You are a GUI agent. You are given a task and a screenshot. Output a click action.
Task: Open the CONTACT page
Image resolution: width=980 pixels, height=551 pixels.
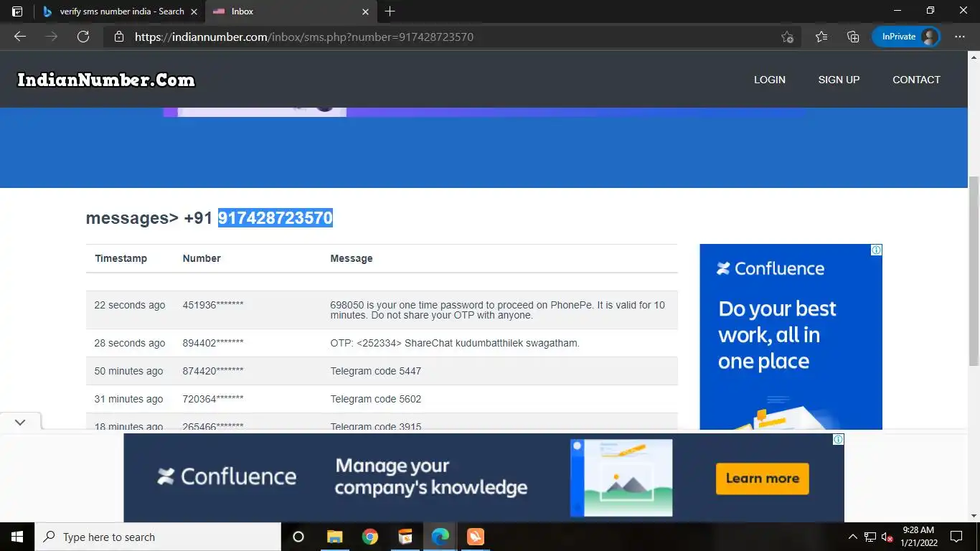coord(916,80)
